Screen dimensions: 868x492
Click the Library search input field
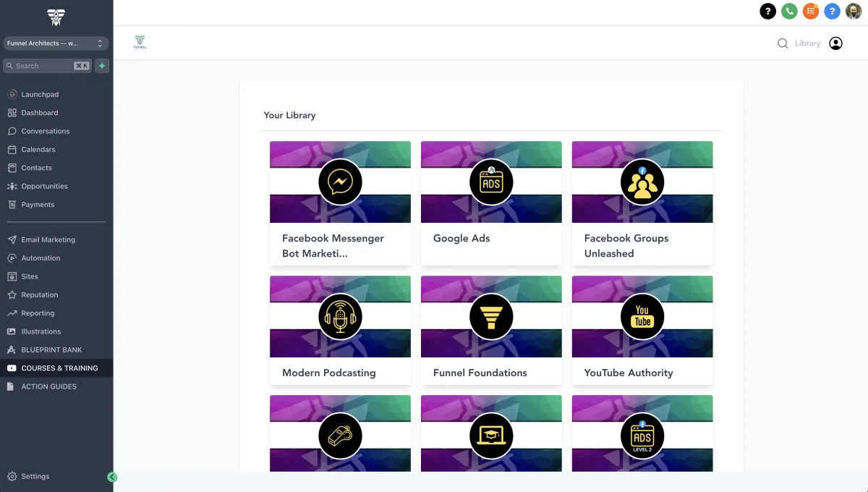point(807,43)
